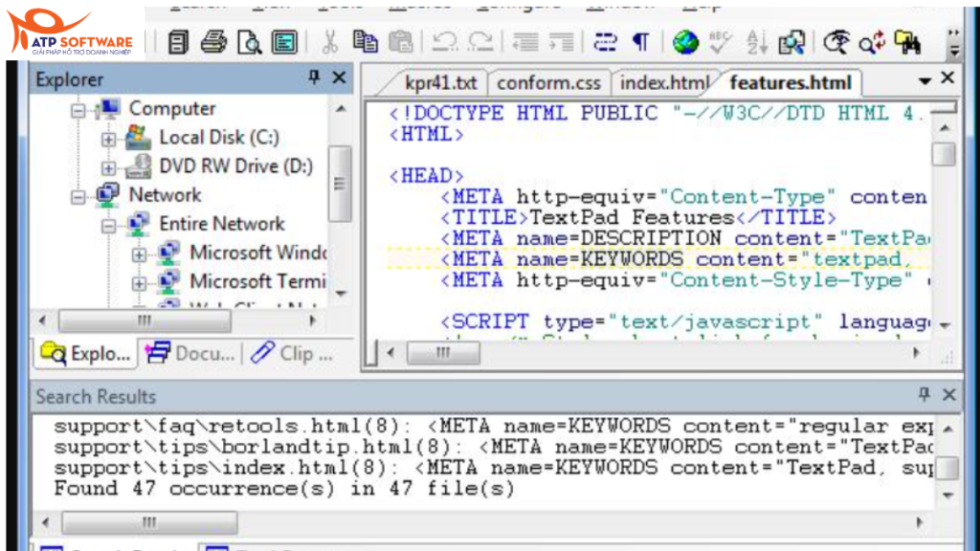Open Print Preview from the toolbar
Screen dimensions: 980x551
[x=252, y=42]
